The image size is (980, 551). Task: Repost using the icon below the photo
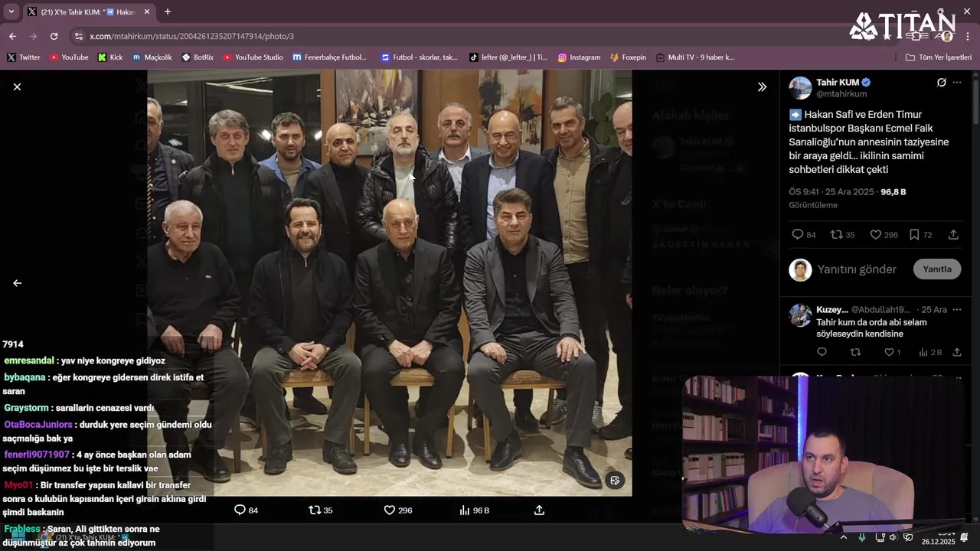tap(321, 510)
